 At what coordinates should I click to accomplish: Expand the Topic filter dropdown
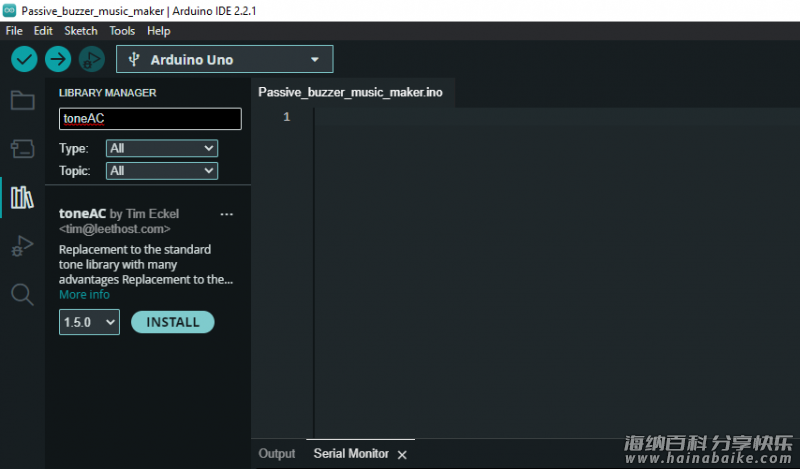coord(162,170)
